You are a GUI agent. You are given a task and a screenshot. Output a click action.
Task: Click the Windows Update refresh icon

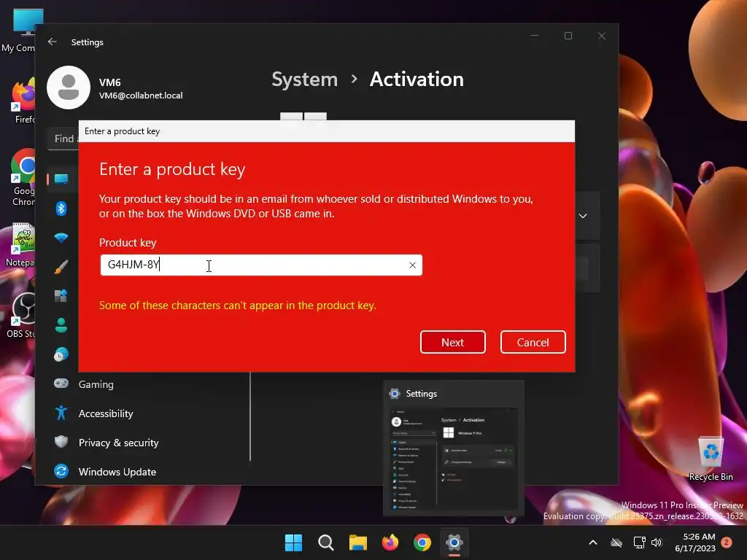61,471
